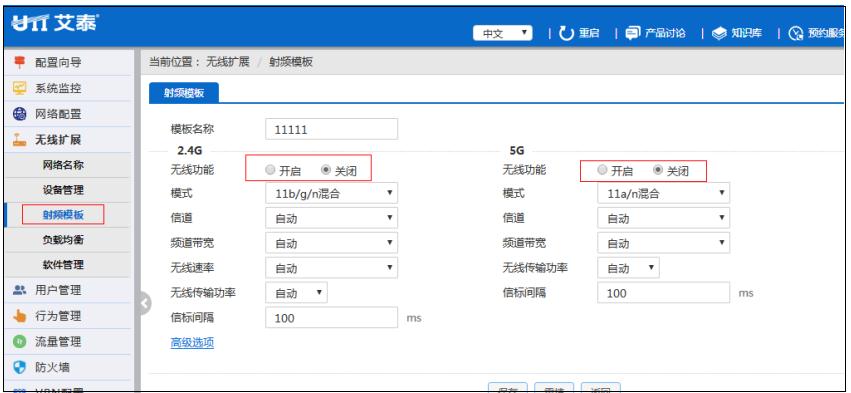851x393 pixels.
Task: Open 射频模板 in the sidebar
Action: [x=63, y=215]
